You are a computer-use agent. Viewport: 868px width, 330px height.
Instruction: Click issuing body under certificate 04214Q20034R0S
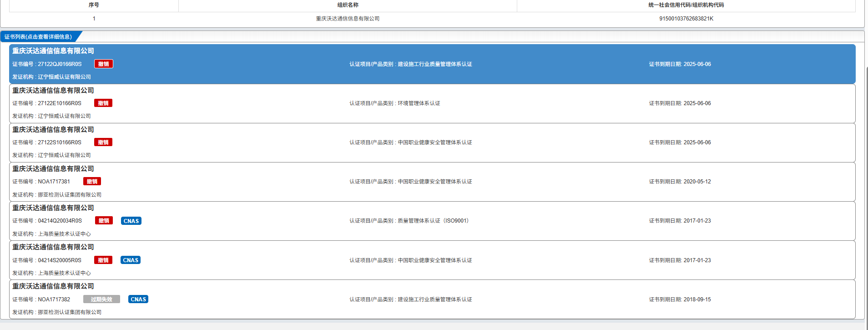(x=64, y=234)
